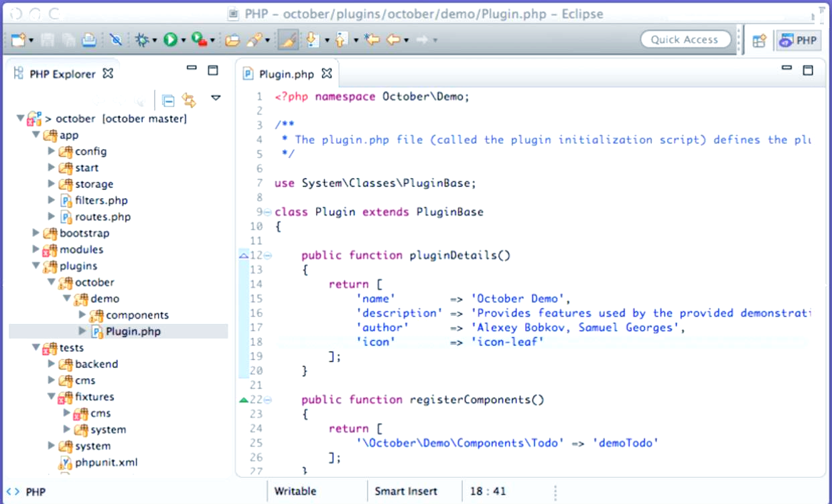Open the Run configurations dropdown arrow
The image size is (832, 504).
pyautogui.click(x=183, y=41)
